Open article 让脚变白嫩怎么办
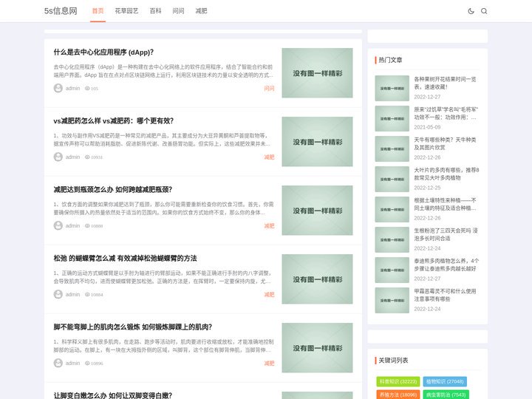532x399 pixels. pos(112,395)
